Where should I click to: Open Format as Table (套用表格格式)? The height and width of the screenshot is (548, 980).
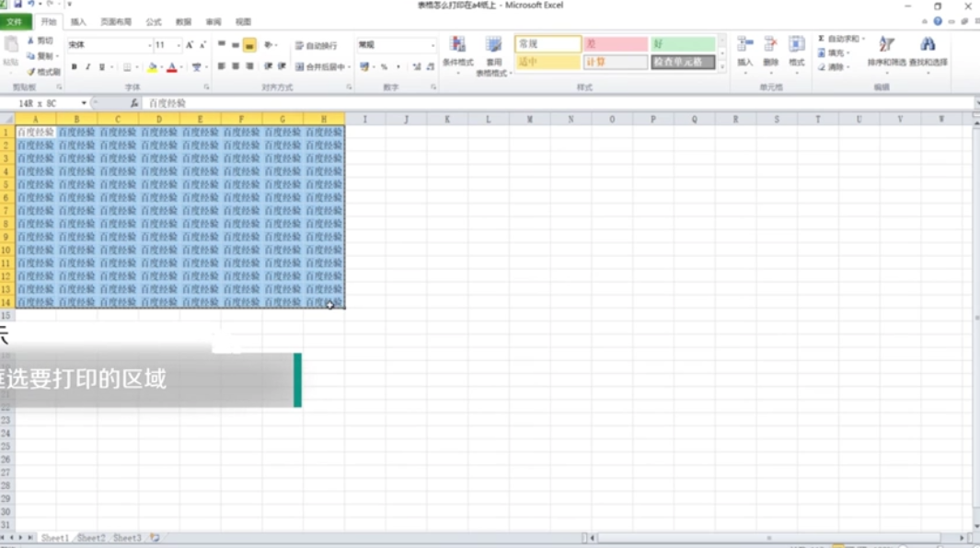tap(494, 55)
